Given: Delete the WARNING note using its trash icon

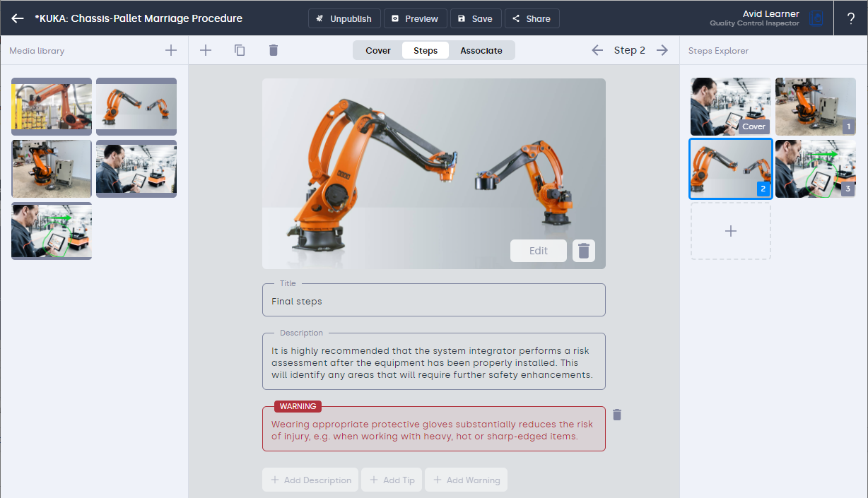Looking at the screenshot, I should point(617,415).
